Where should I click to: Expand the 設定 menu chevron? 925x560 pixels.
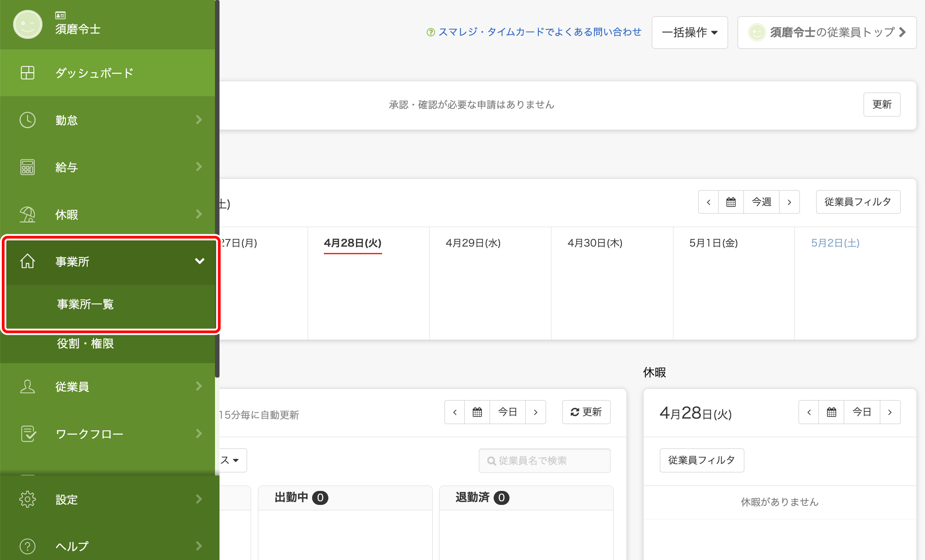(199, 499)
